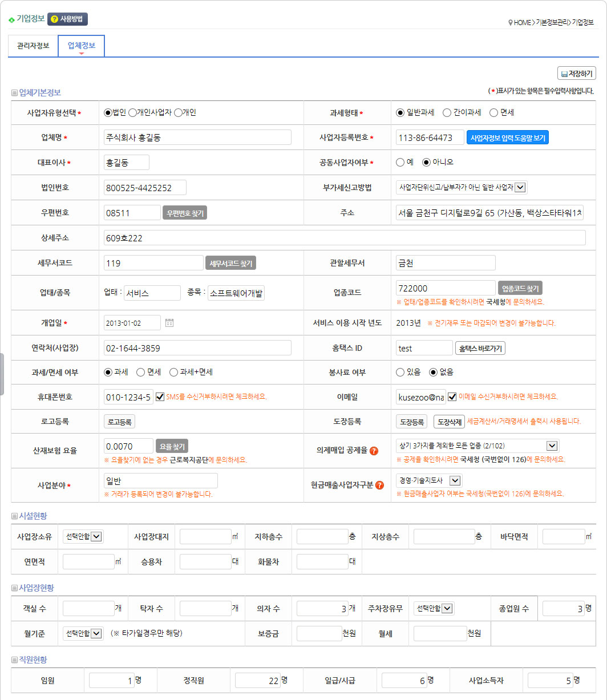Toggle the SMS 수신거부 checkbox
This screenshot has width=607, height=700.
pyautogui.click(x=160, y=396)
